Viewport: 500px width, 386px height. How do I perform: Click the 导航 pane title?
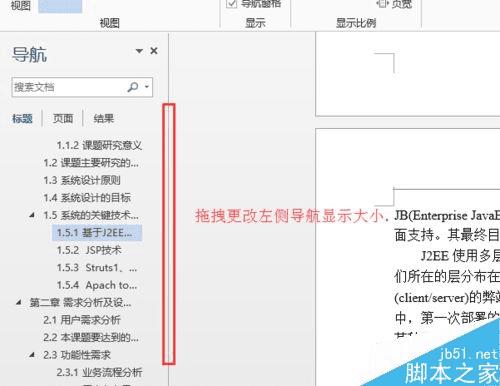tap(29, 54)
